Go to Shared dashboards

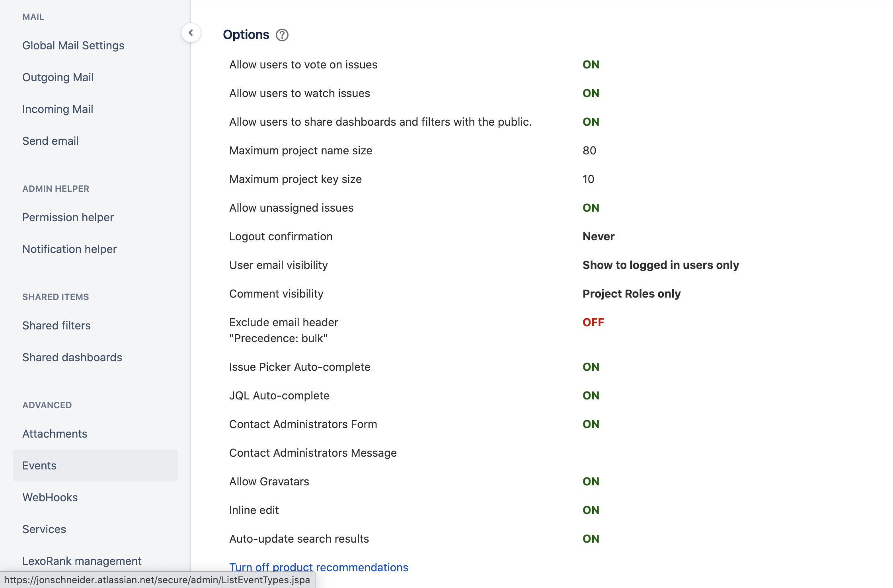point(72,357)
